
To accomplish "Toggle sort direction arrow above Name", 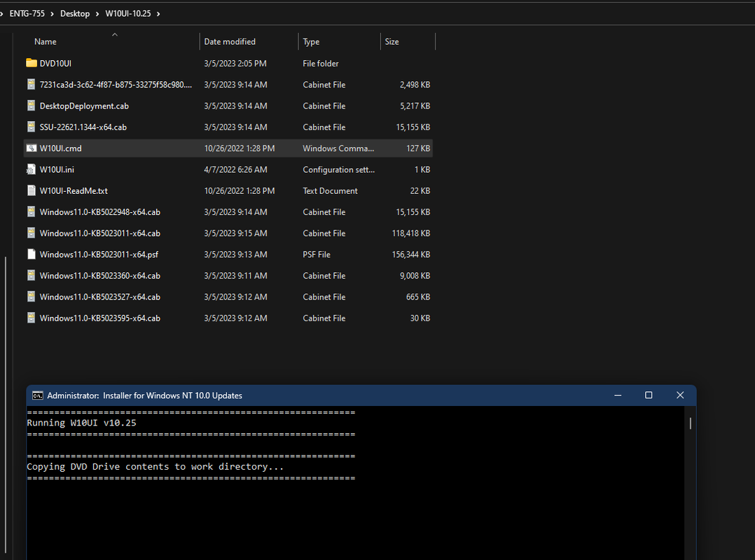I will [115, 34].
